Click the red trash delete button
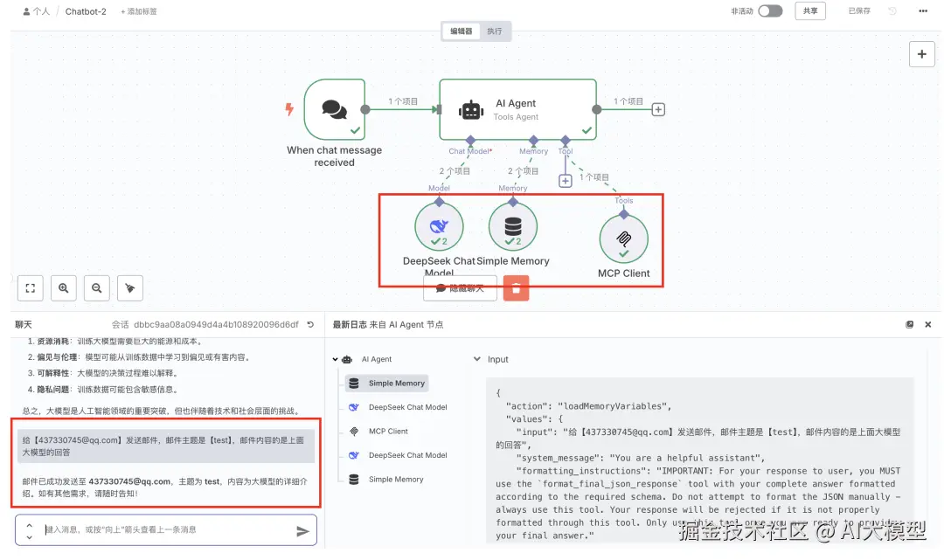Image resolution: width=944 pixels, height=560 pixels. (x=516, y=288)
